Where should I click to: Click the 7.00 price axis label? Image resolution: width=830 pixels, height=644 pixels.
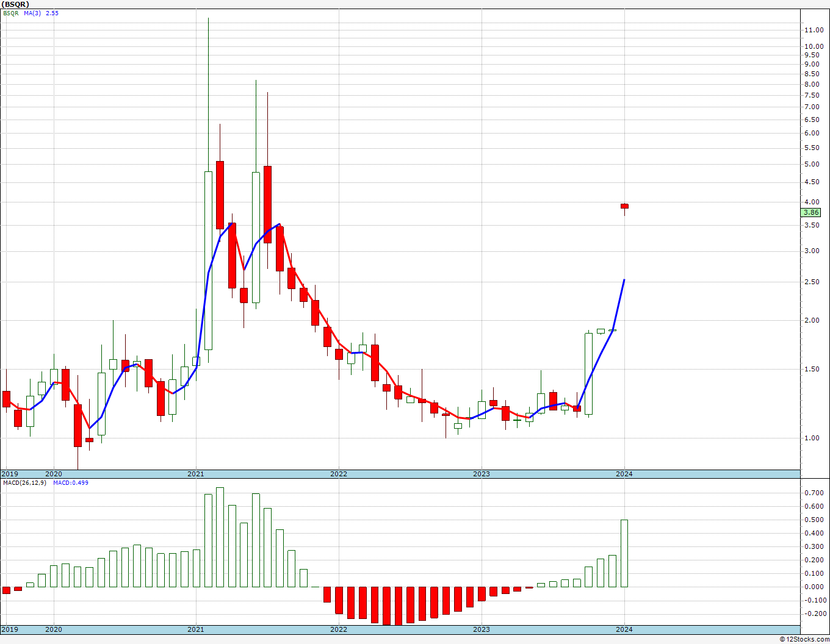[x=812, y=107]
